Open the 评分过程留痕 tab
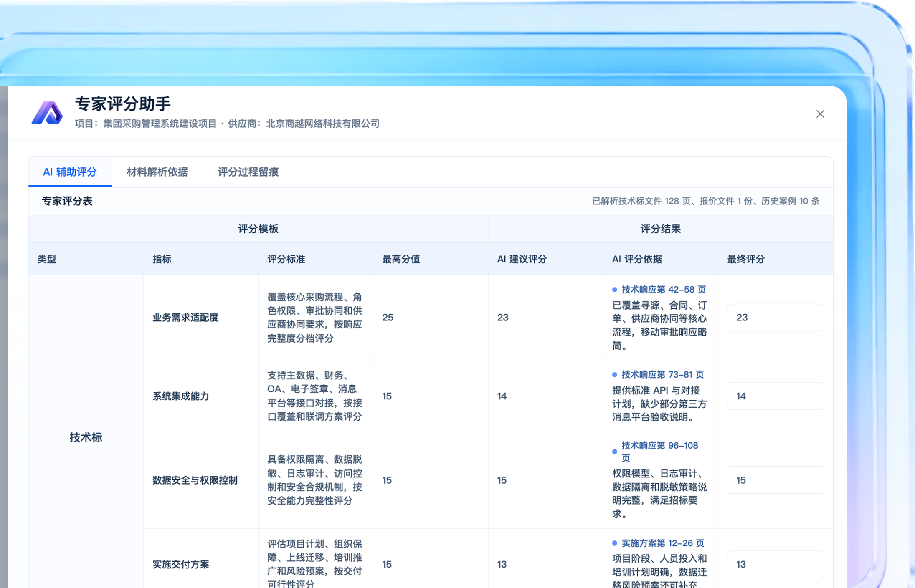Viewport: 915px width, 588px height. pyautogui.click(x=248, y=172)
